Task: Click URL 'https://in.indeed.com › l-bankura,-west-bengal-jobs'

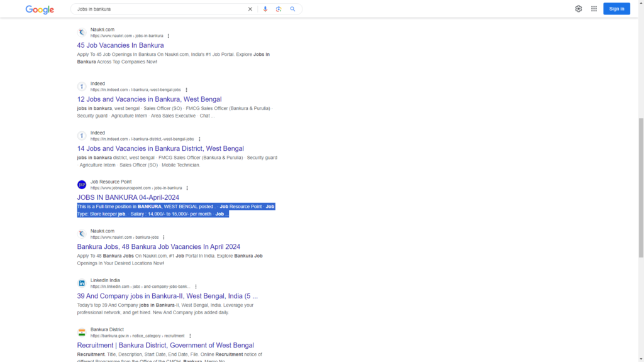Action: 136,90
